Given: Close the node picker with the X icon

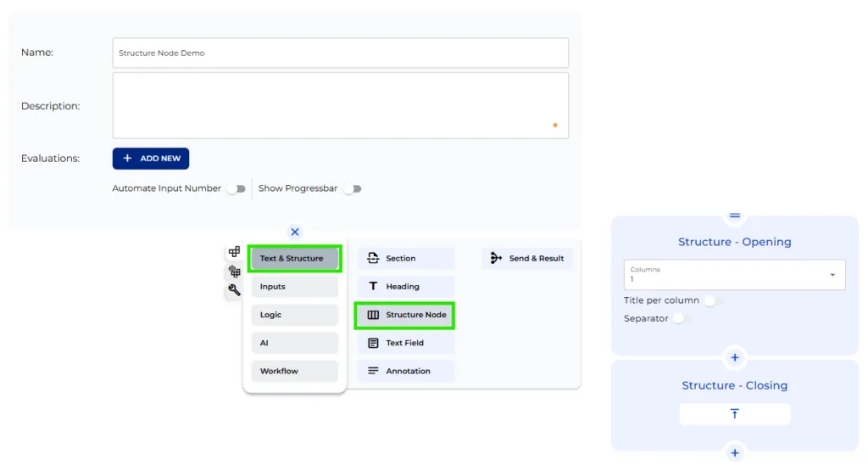Looking at the screenshot, I should (x=294, y=232).
